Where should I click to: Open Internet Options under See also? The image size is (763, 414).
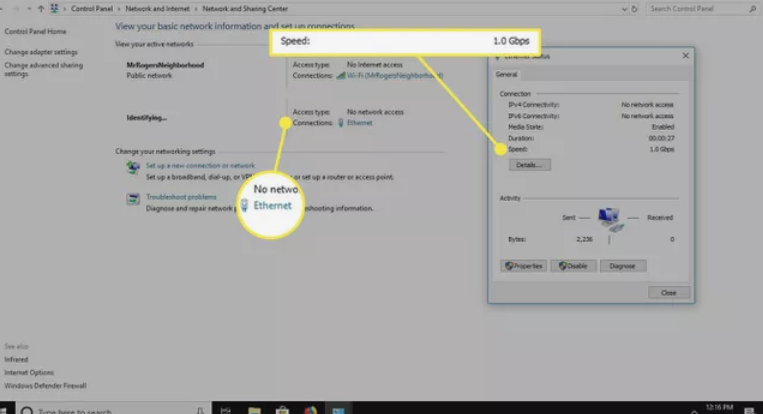pyautogui.click(x=28, y=371)
